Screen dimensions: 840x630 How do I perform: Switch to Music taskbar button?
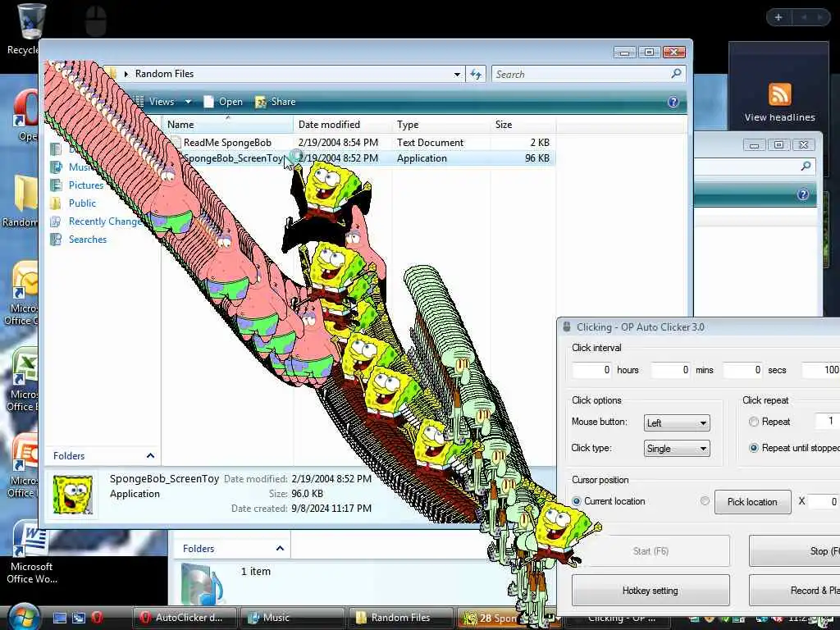[293, 618]
